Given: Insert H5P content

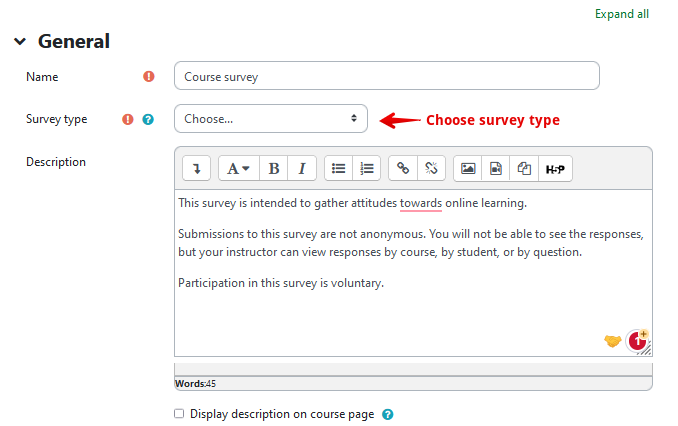Looking at the screenshot, I should pyautogui.click(x=555, y=169).
